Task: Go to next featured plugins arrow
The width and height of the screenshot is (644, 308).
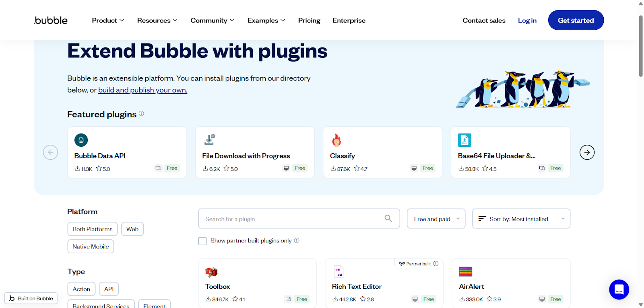Action: click(587, 152)
